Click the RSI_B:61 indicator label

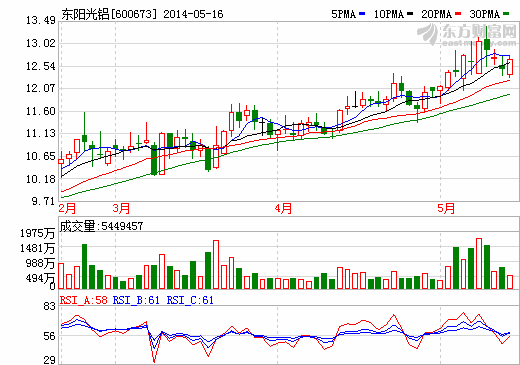click(x=136, y=300)
